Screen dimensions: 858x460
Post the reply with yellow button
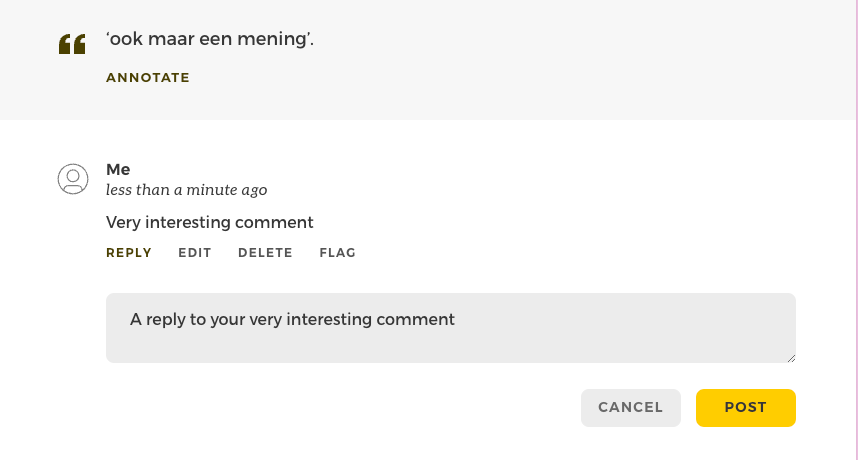point(746,408)
